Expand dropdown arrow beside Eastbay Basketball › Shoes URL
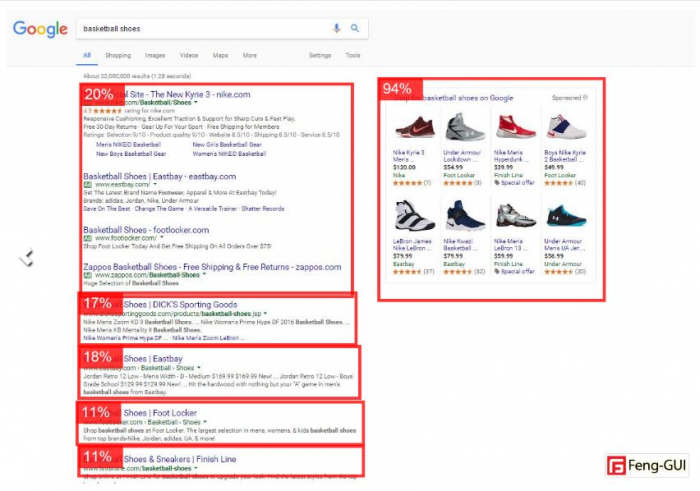Viewport: 700px width, 491px height. coord(199,368)
